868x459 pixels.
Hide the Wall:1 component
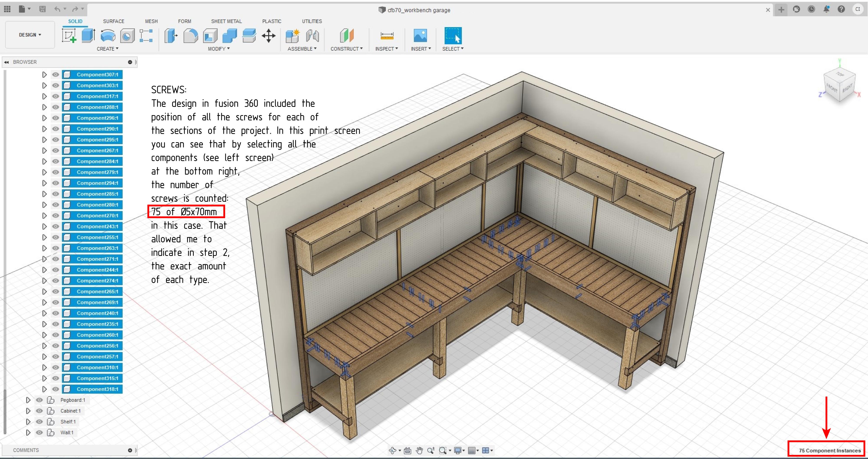[x=39, y=432]
